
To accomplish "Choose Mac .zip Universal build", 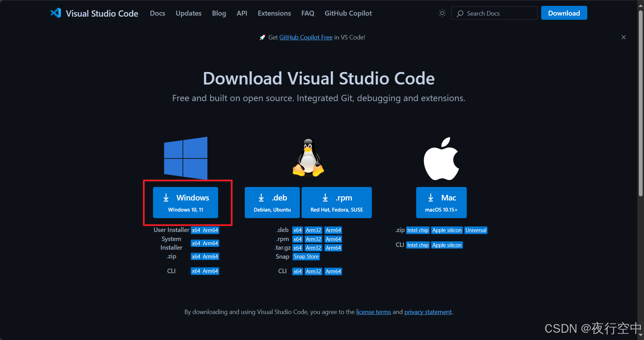I will point(476,230).
